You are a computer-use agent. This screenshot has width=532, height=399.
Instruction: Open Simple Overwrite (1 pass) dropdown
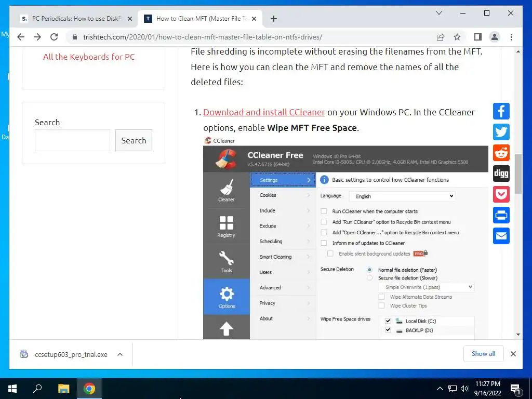427,287
